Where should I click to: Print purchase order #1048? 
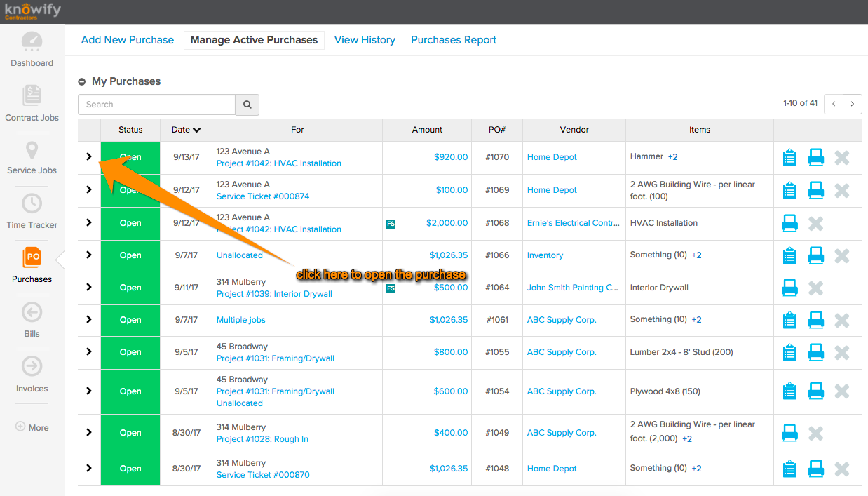point(815,469)
